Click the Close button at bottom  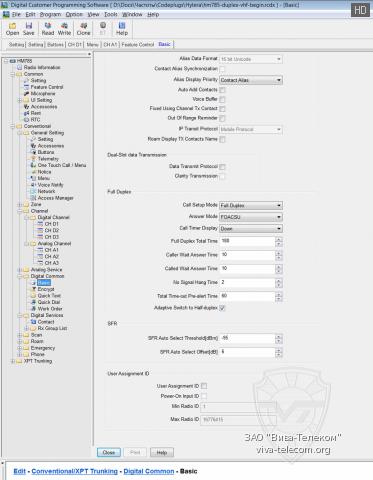pyautogui.click(x=109, y=453)
